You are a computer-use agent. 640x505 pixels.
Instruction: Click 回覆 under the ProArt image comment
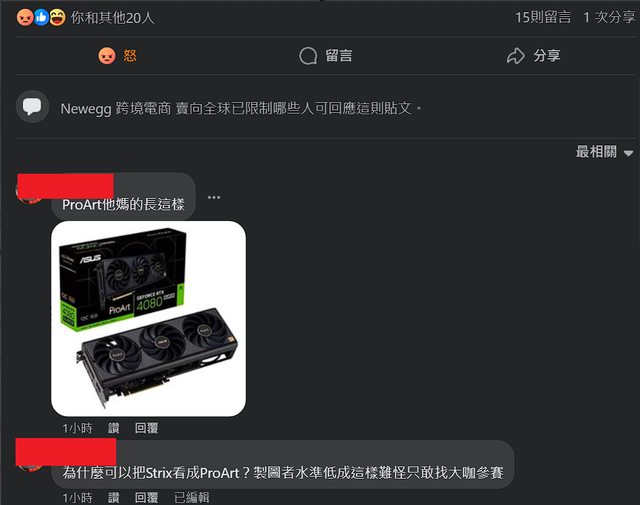pos(147,428)
